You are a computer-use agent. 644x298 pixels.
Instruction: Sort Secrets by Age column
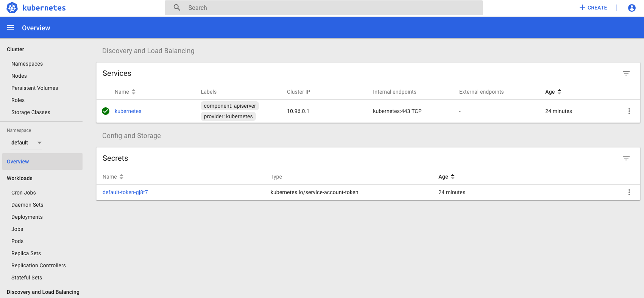point(446,177)
